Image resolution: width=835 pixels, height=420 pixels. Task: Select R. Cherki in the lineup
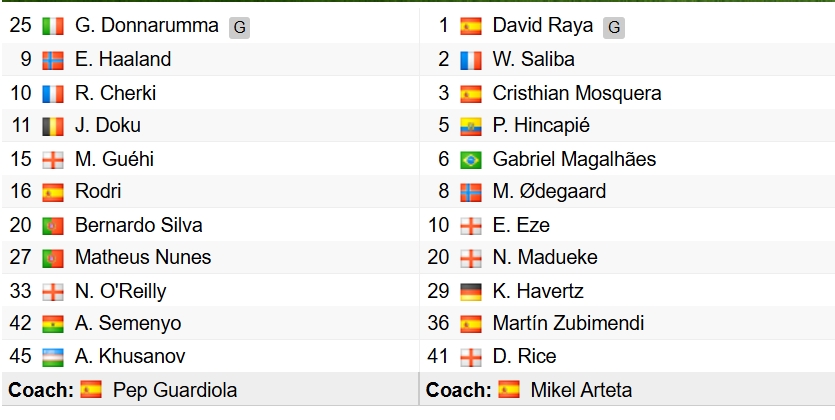tap(115, 93)
